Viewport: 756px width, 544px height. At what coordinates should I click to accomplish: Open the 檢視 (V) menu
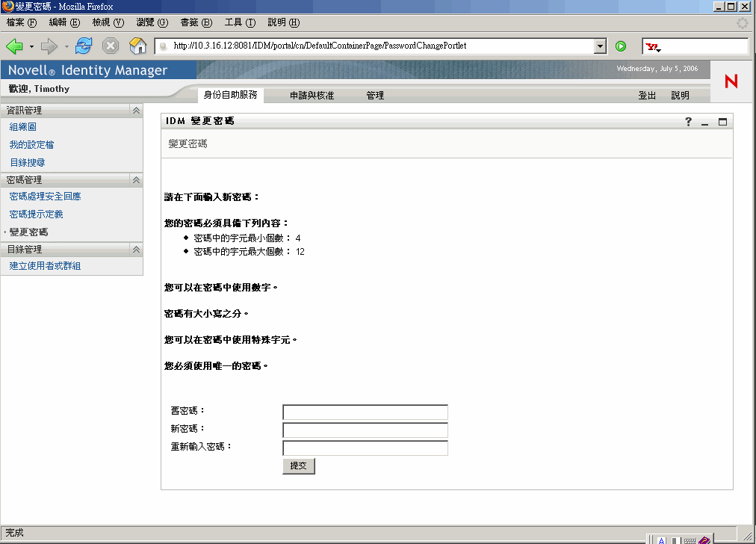[108, 22]
